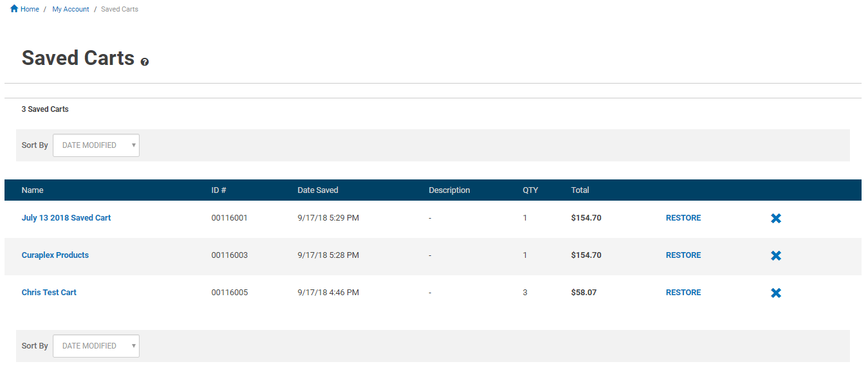Delete the July 13 2018 Saved Cart with X icon

776,218
